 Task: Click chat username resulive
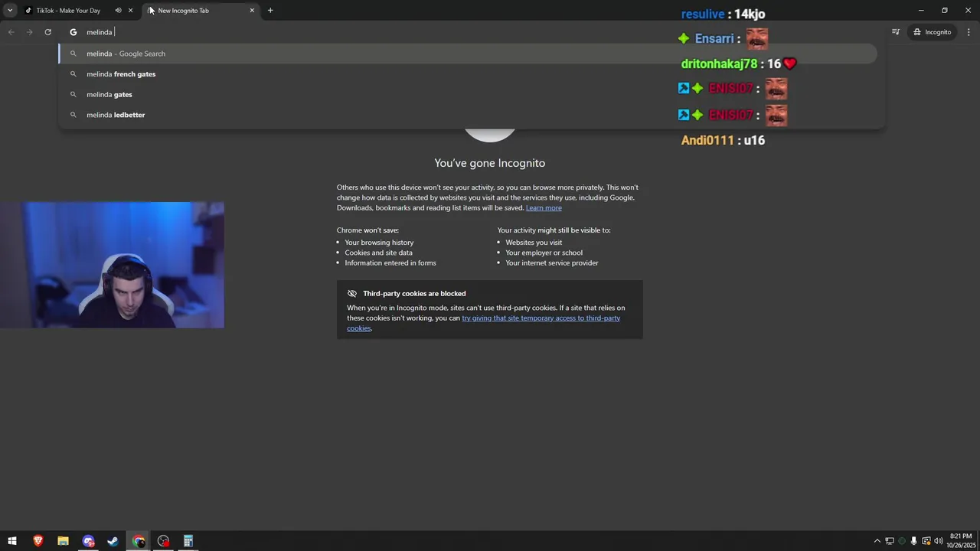coord(703,14)
